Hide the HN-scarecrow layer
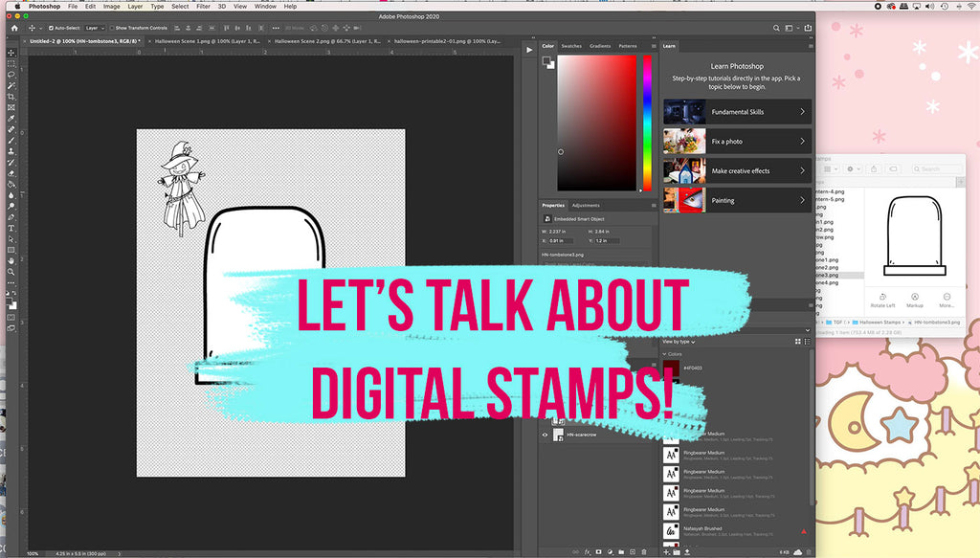The width and height of the screenshot is (980, 558). point(546,435)
